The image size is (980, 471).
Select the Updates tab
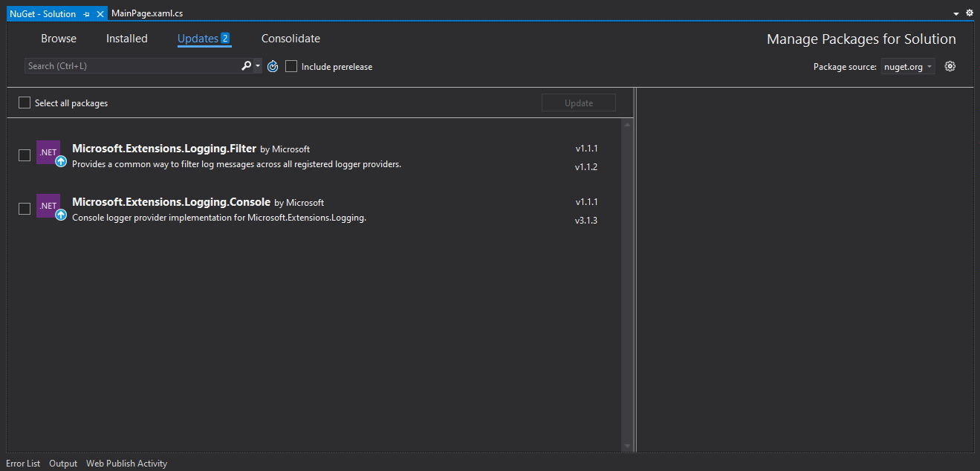(204, 39)
